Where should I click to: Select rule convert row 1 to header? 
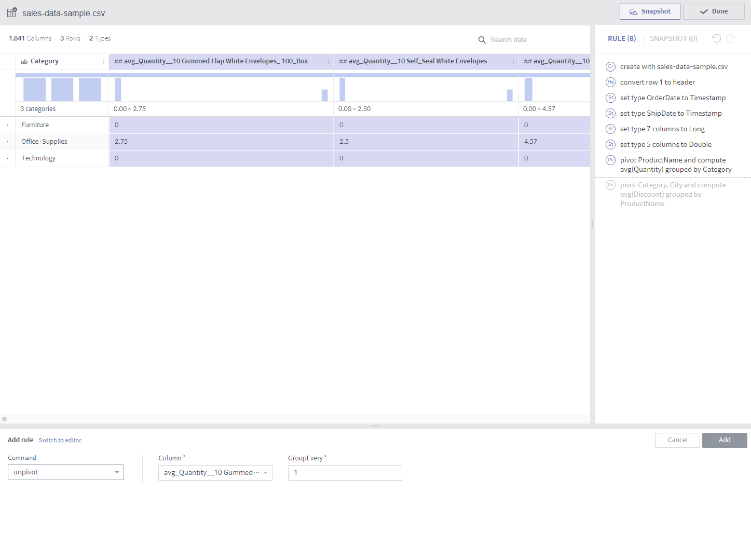(657, 82)
